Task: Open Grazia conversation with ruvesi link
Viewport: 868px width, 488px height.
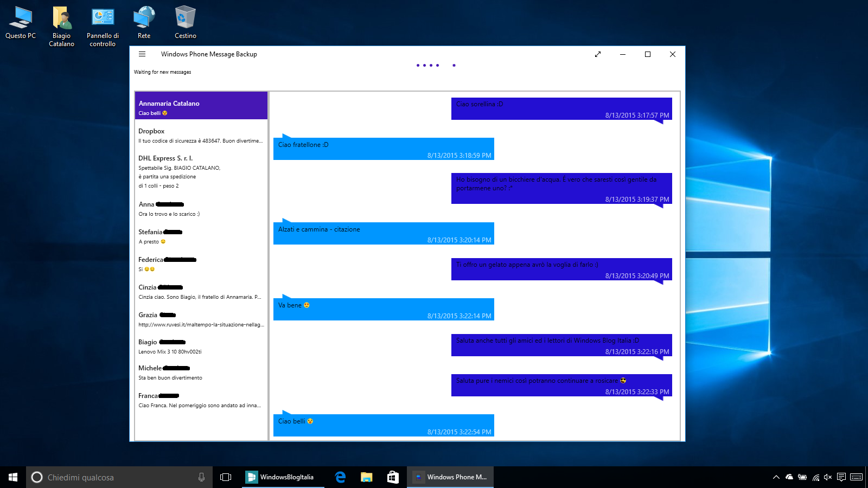Action: [x=201, y=319]
